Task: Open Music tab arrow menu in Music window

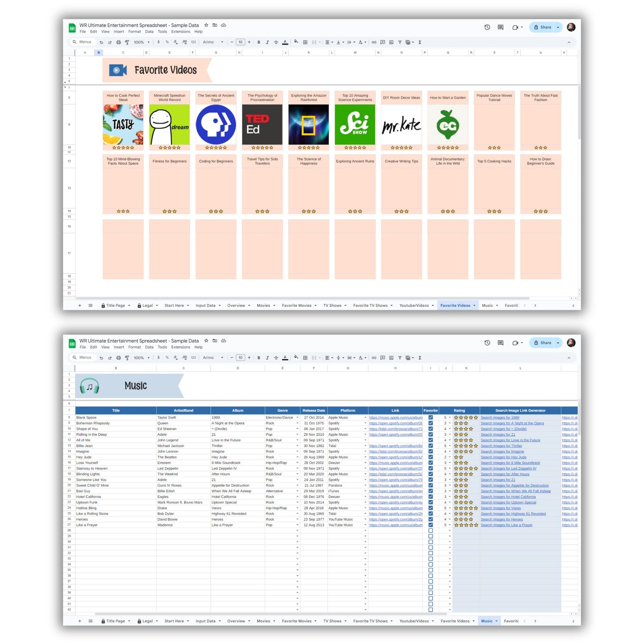Action: 496,621
